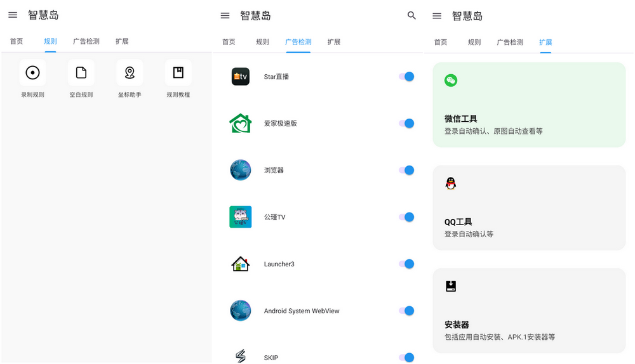Viewport: 635px width, 364px height.
Task: Click the installer download box icon
Action: point(451,286)
